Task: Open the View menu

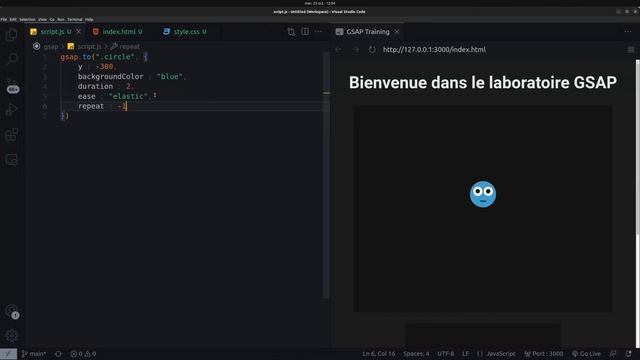Action: [42, 19]
